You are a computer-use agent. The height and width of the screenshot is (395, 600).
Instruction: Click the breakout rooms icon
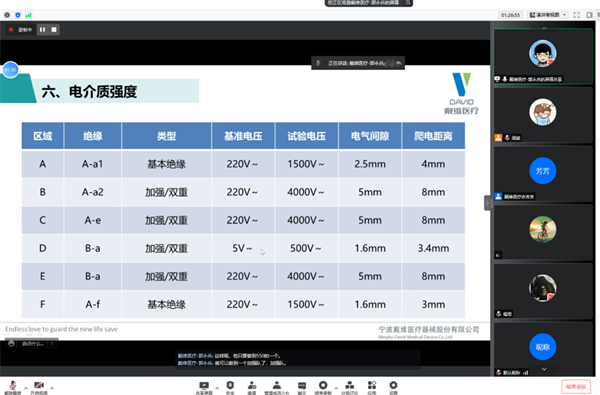click(349, 387)
